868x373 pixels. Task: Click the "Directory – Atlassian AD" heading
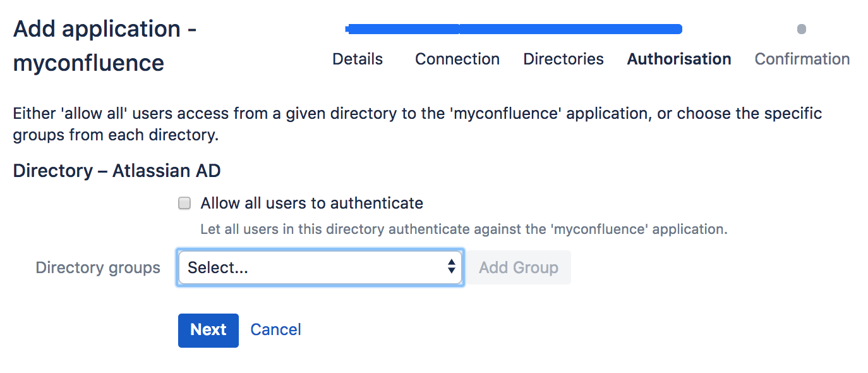pyautogui.click(x=117, y=171)
